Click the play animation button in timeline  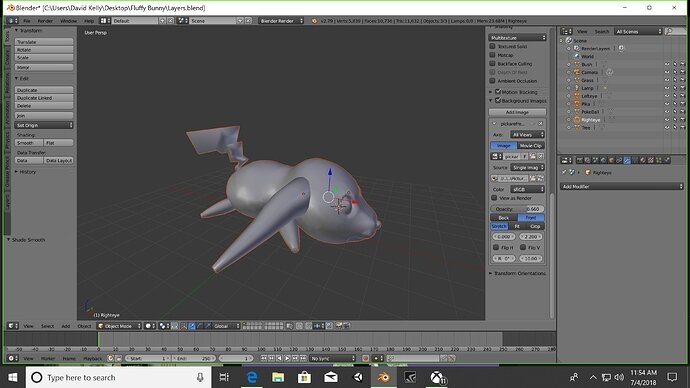[287, 359]
